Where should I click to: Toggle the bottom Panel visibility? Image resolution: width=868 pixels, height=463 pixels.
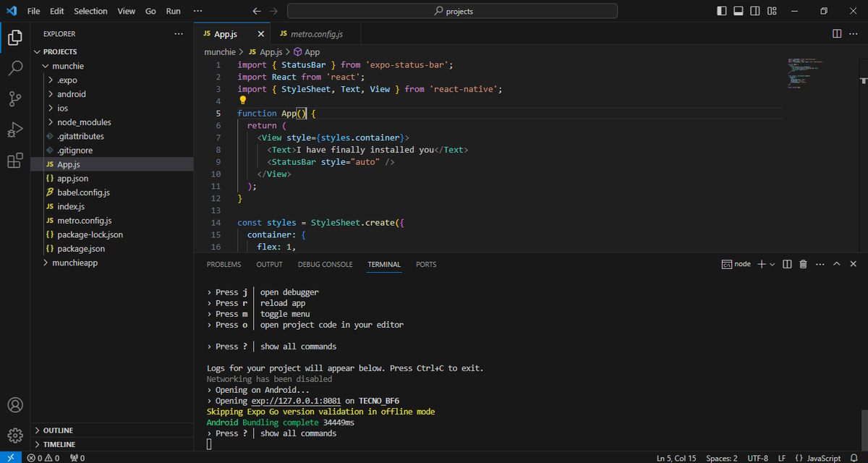tap(739, 11)
